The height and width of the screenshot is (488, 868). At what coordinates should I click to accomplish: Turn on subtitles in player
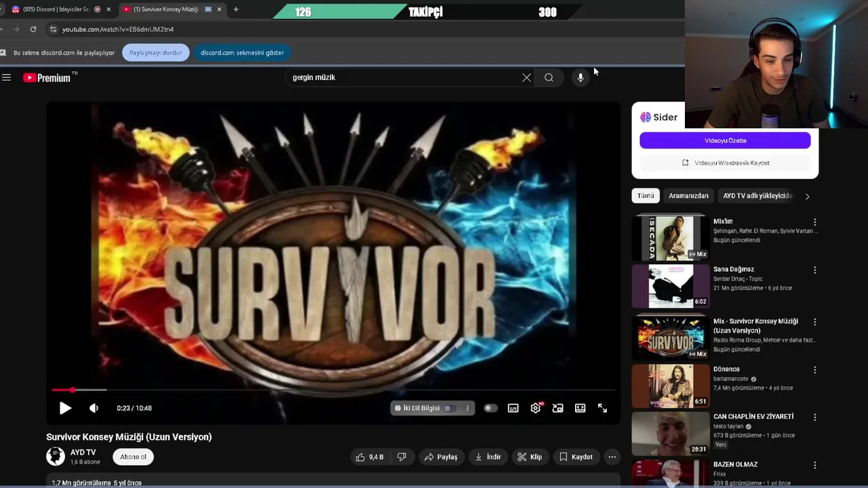(513, 408)
